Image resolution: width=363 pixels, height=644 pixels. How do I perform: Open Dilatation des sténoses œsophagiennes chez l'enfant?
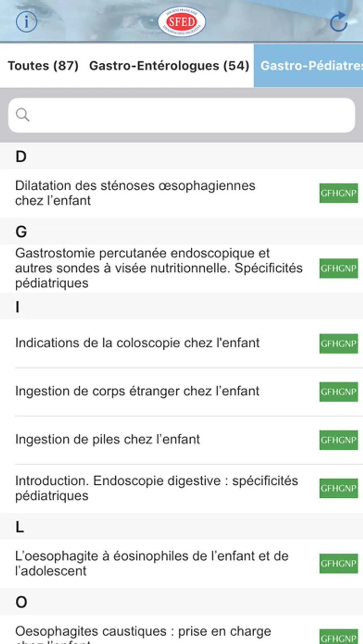(x=135, y=193)
